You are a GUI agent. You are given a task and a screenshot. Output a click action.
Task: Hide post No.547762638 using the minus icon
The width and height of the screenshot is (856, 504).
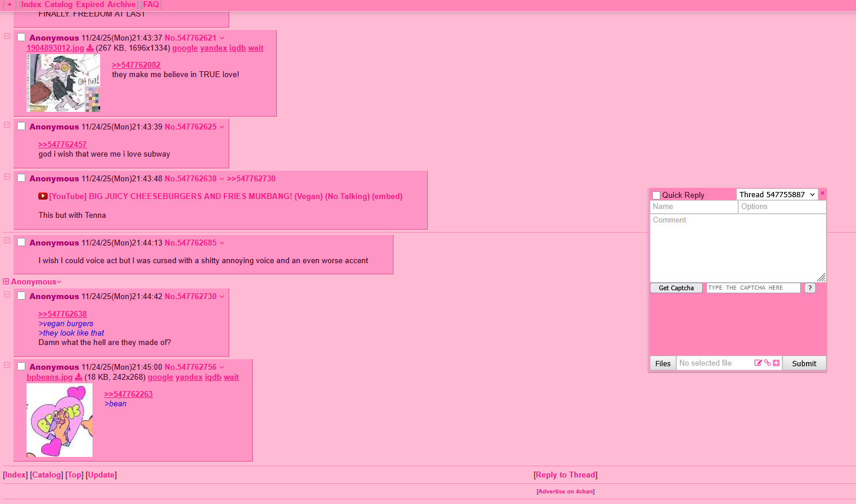pyautogui.click(x=7, y=177)
